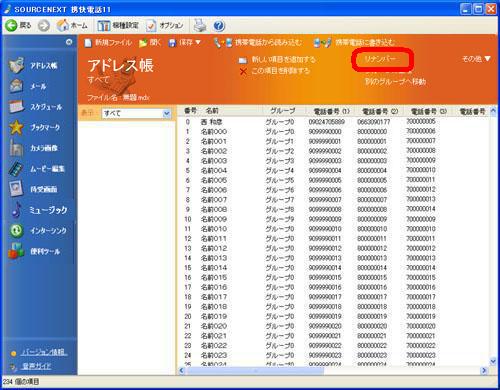The height and width of the screenshot is (390, 500).
Task: Click red X この項目を削除する
Action: point(243,71)
